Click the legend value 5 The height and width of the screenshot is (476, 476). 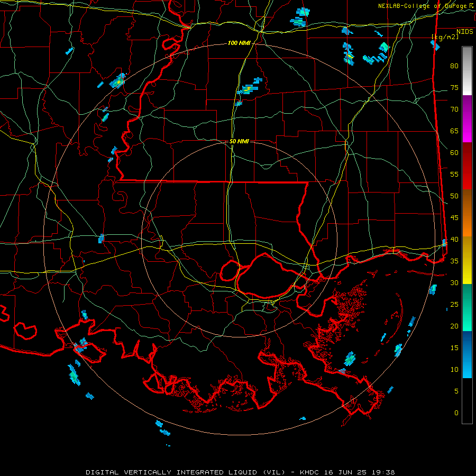pos(456,391)
